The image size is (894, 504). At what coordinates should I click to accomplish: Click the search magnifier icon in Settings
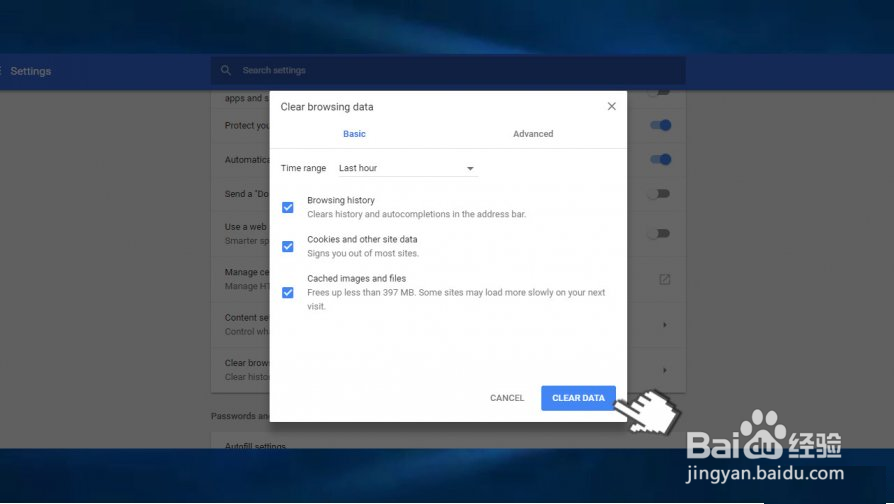pyautogui.click(x=226, y=70)
